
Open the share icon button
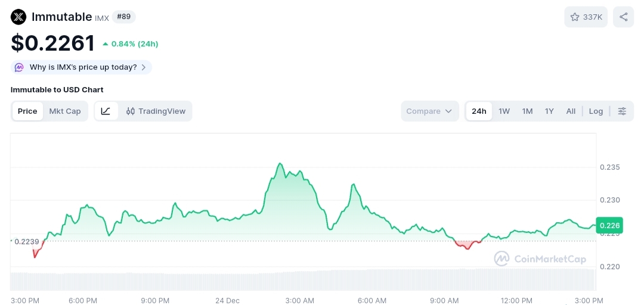pos(624,17)
